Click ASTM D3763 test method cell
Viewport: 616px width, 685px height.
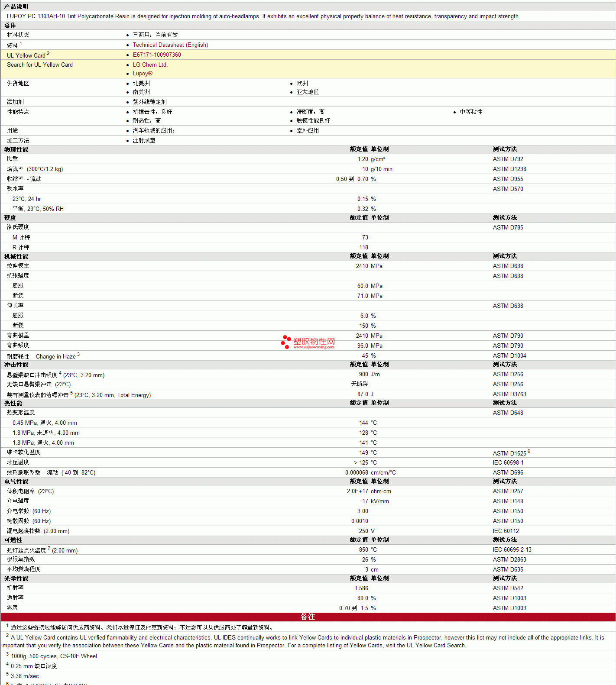509,394
